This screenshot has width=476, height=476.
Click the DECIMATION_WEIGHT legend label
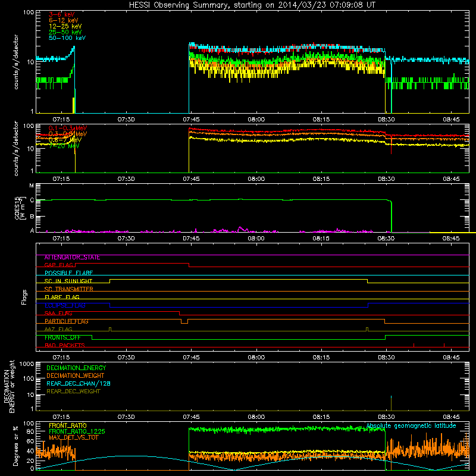76,376
